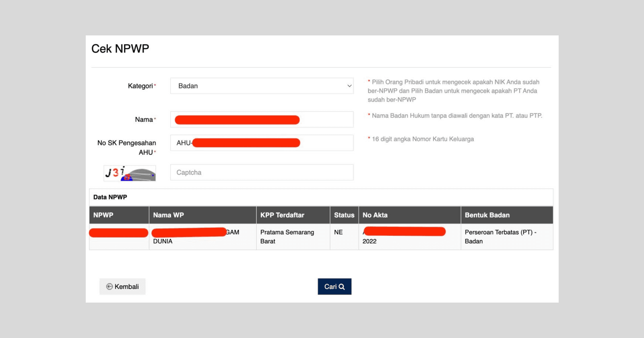
Task: Click the NPWP column header
Action: pyautogui.click(x=103, y=215)
